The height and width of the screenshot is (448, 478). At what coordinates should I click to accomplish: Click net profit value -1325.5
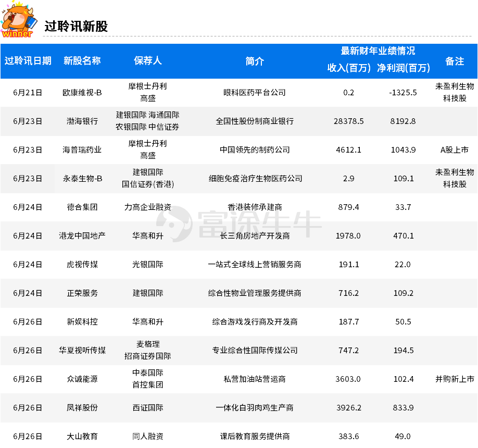coord(403,92)
